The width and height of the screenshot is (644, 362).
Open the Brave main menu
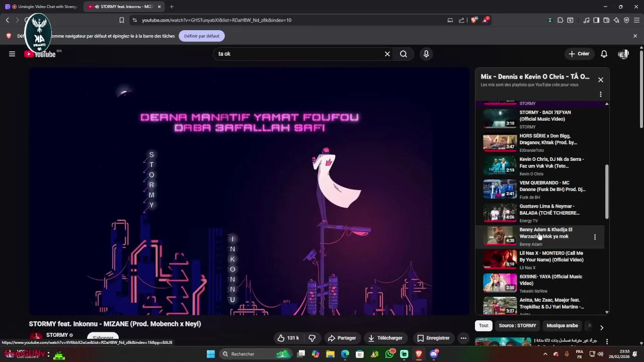[637, 20]
